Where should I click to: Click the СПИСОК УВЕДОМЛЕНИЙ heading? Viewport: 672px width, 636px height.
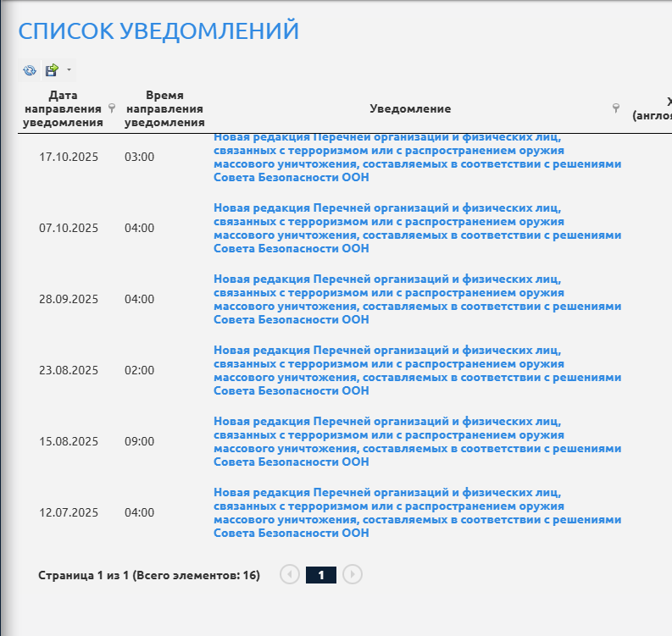(x=158, y=30)
